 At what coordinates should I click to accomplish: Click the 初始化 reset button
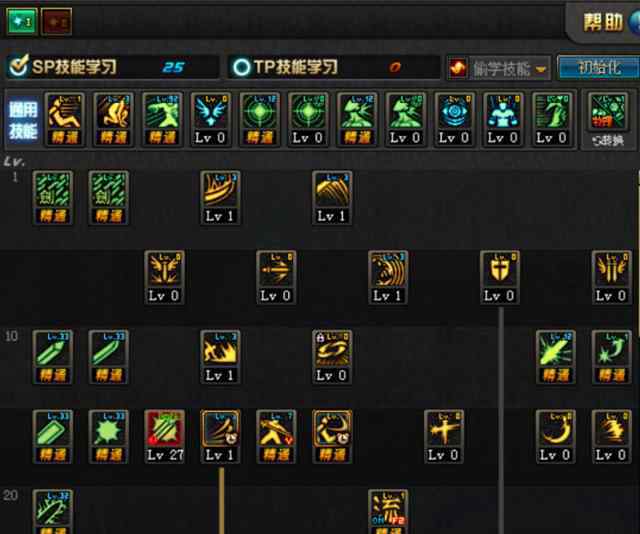(x=599, y=67)
